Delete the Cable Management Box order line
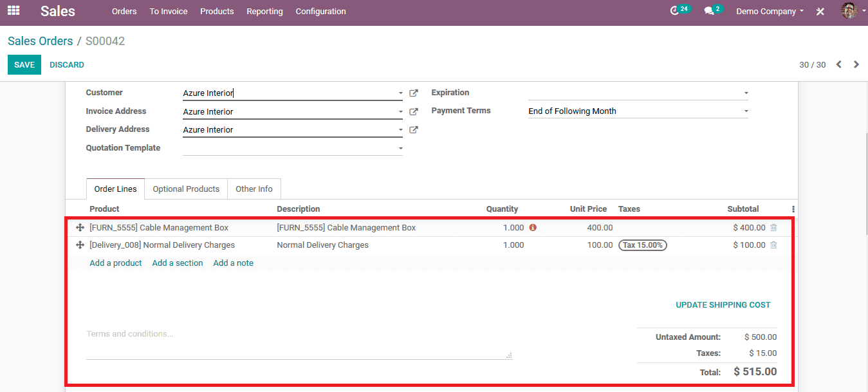The height and width of the screenshot is (392, 868). [x=773, y=227]
